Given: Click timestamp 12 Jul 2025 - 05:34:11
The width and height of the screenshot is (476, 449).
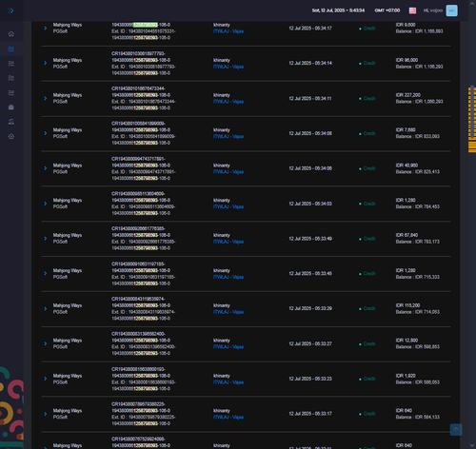Looking at the screenshot, I should (x=310, y=98).
